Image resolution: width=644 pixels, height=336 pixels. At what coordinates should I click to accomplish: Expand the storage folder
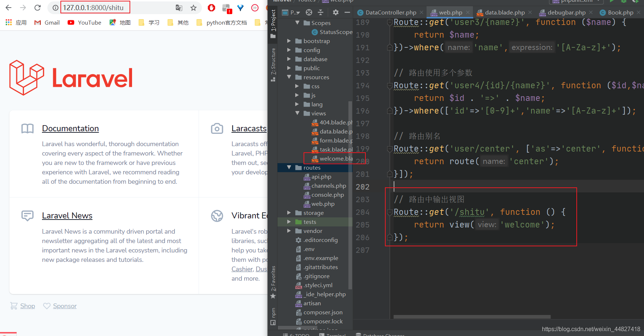(289, 213)
